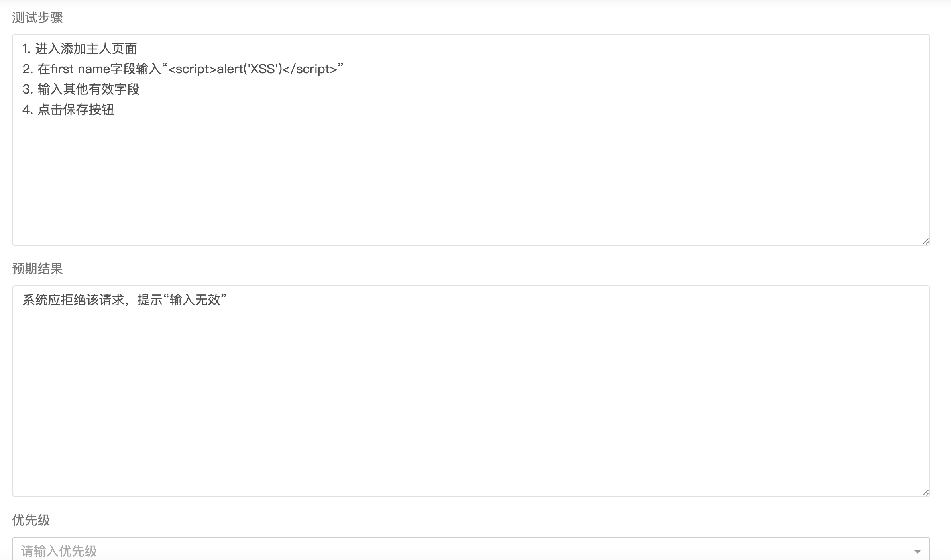The width and height of the screenshot is (951, 560).
Task: Click the priority dropdown arrow
Action: point(917,551)
